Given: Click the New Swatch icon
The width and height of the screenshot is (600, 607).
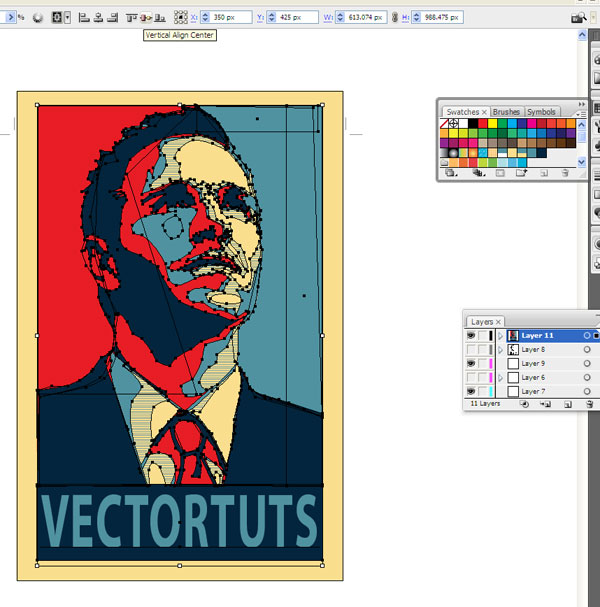Looking at the screenshot, I should click(544, 173).
